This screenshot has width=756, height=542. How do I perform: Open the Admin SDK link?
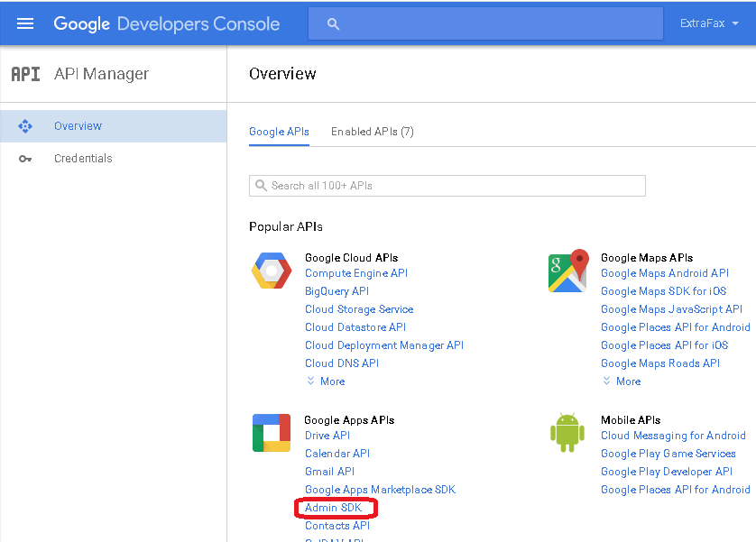[333, 508]
